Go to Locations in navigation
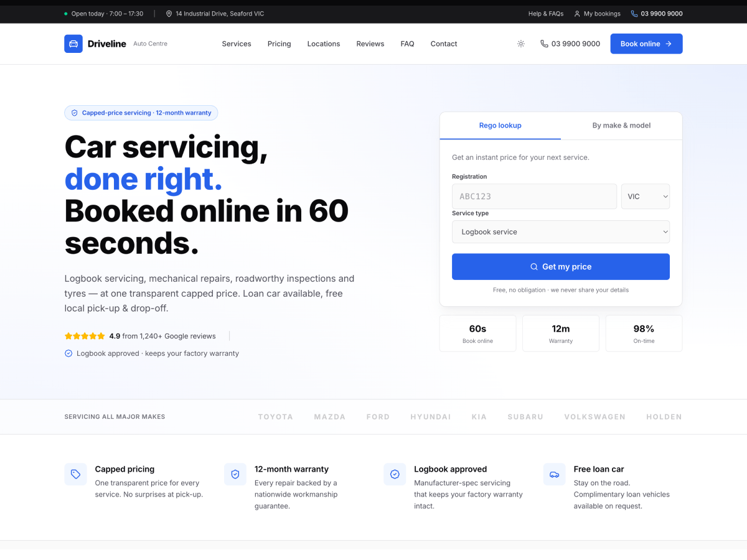 coord(324,44)
